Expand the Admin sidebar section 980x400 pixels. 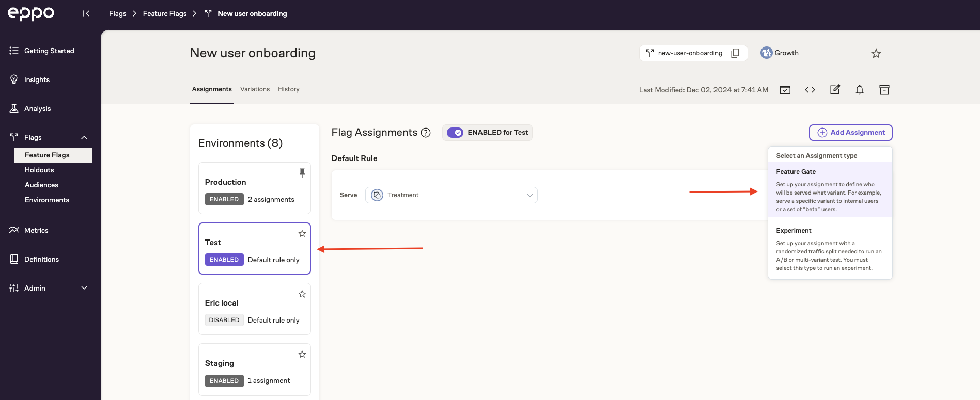click(x=84, y=288)
